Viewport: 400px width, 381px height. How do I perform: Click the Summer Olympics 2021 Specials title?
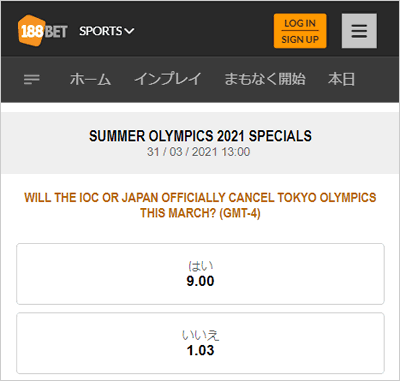[x=200, y=136]
